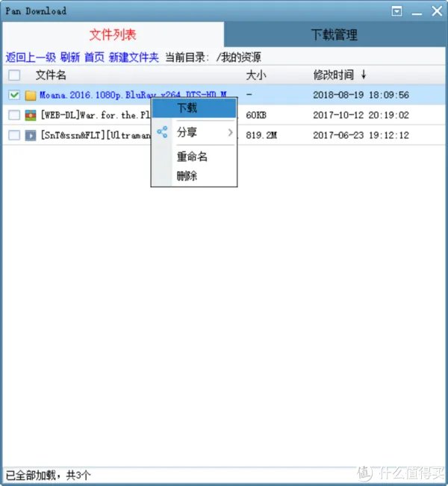Toggle the select-all checkbox in header
Viewport: 448px width, 486px height.
tap(14, 75)
